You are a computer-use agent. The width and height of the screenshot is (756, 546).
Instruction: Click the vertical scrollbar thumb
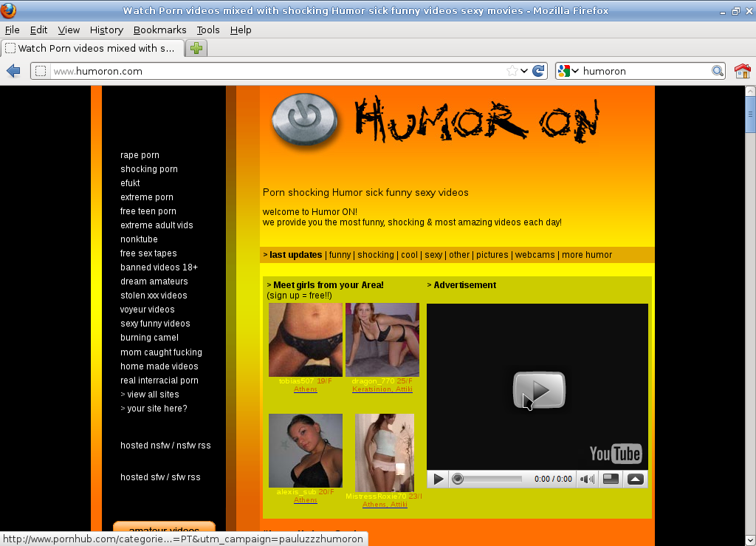pos(750,114)
